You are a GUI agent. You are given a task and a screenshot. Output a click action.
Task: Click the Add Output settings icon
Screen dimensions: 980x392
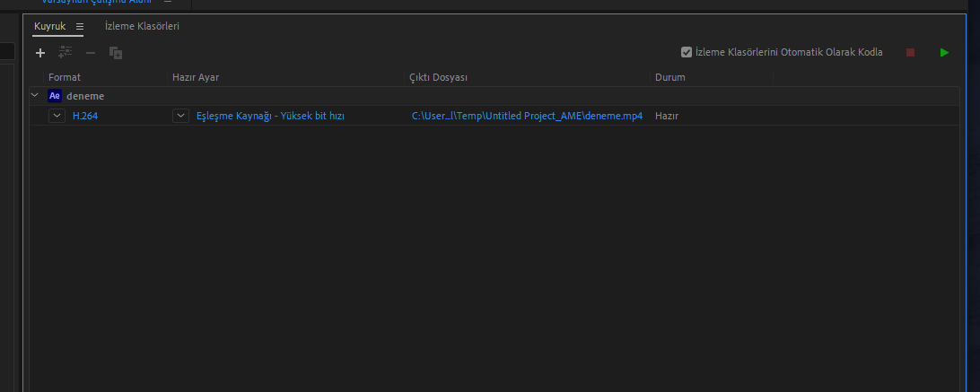(x=65, y=53)
